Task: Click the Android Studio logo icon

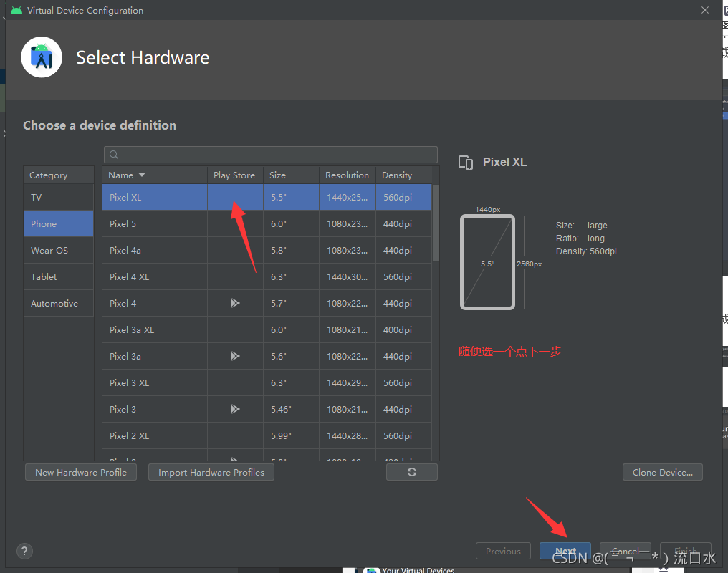Action: point(42,57)
